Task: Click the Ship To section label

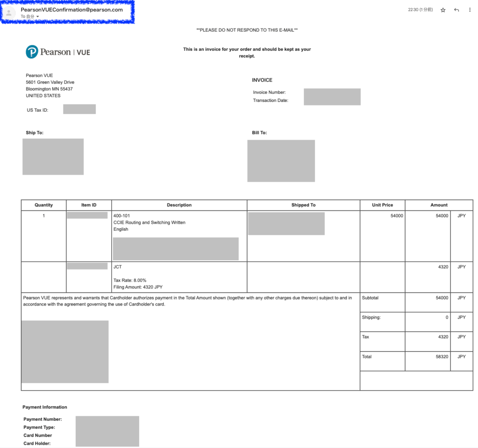Action: 35,132
